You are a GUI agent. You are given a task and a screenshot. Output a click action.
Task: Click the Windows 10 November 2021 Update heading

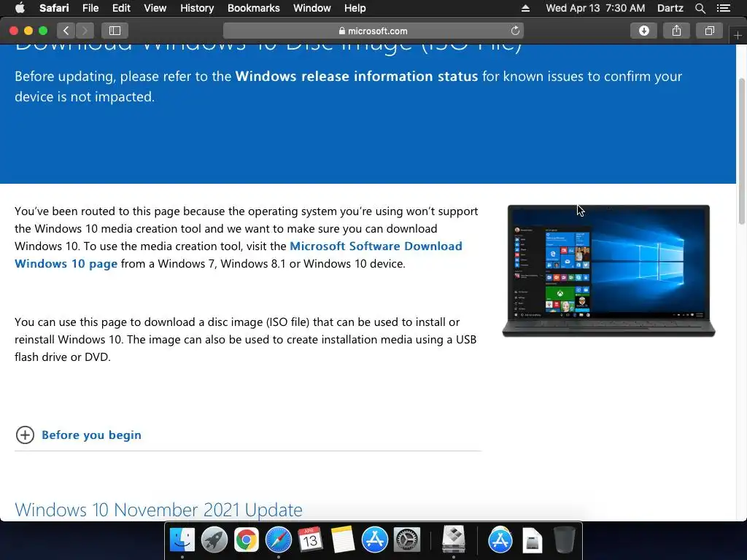tap(158, 510)
